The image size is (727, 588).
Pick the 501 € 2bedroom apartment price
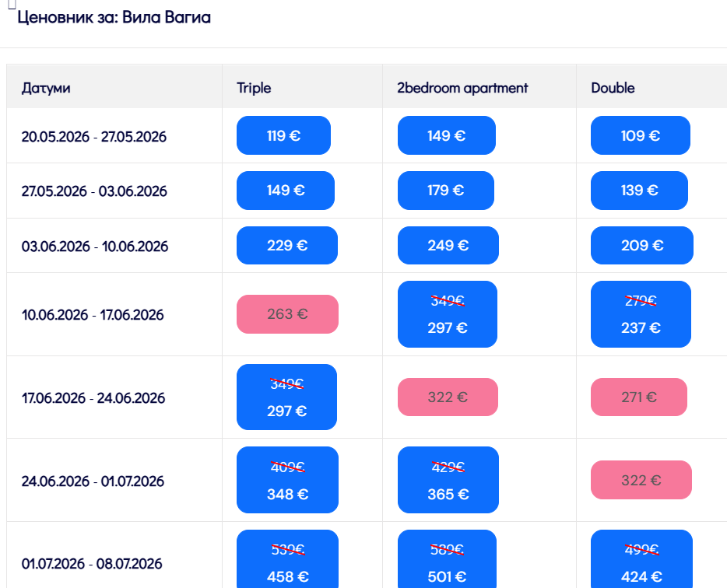[448, 562]
